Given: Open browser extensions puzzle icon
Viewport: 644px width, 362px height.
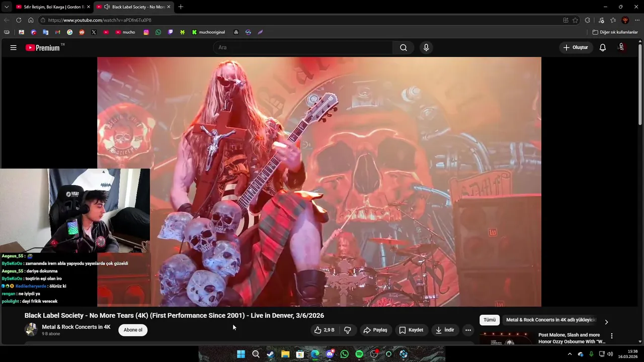Looking at the screenshot, I should 587,20.
